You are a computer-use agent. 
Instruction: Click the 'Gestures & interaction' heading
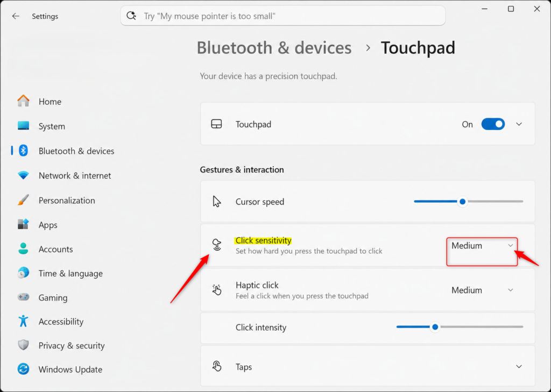tap(242, 170)
